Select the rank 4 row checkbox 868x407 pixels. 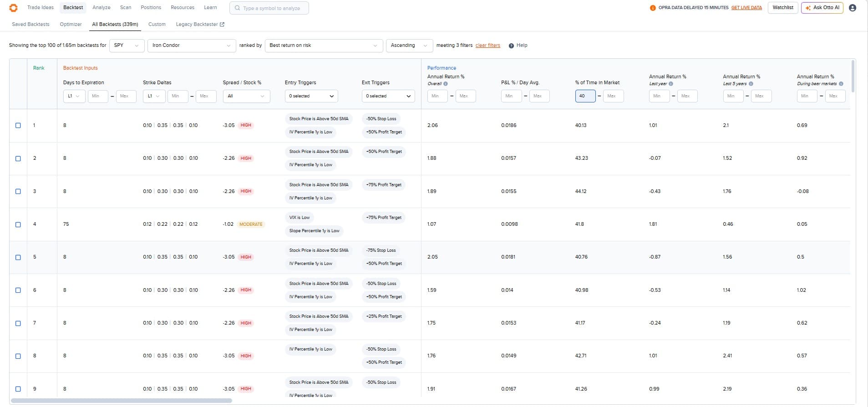(18, 224)
